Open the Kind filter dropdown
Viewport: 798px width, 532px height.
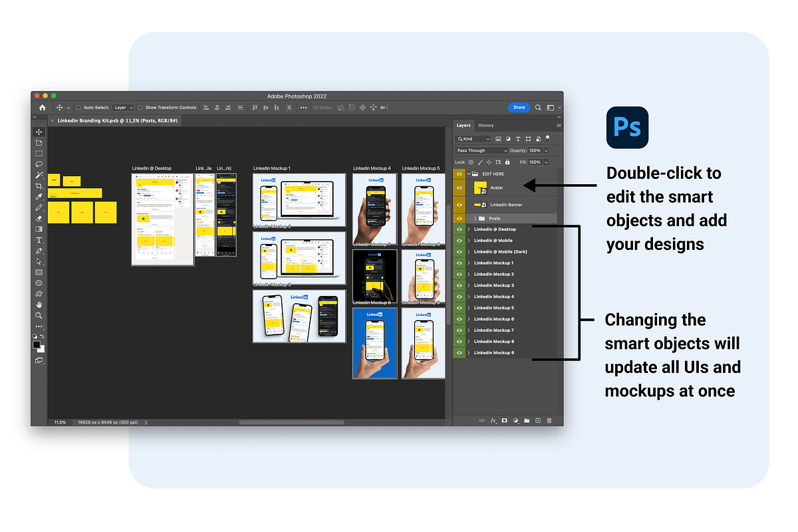point(473,139)
